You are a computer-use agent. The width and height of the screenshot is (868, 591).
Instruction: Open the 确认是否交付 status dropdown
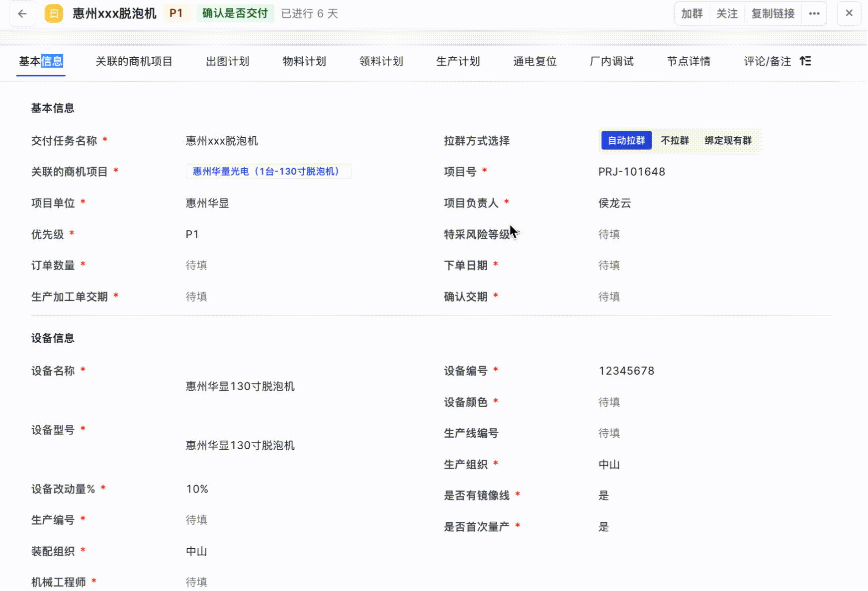tap(235, 13)
